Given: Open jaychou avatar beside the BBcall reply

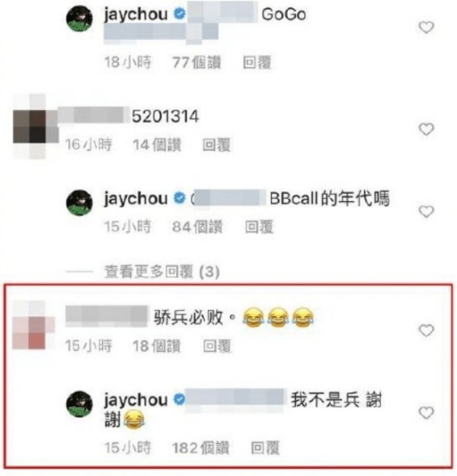Looking at the screenshot, I should [79, 203].
